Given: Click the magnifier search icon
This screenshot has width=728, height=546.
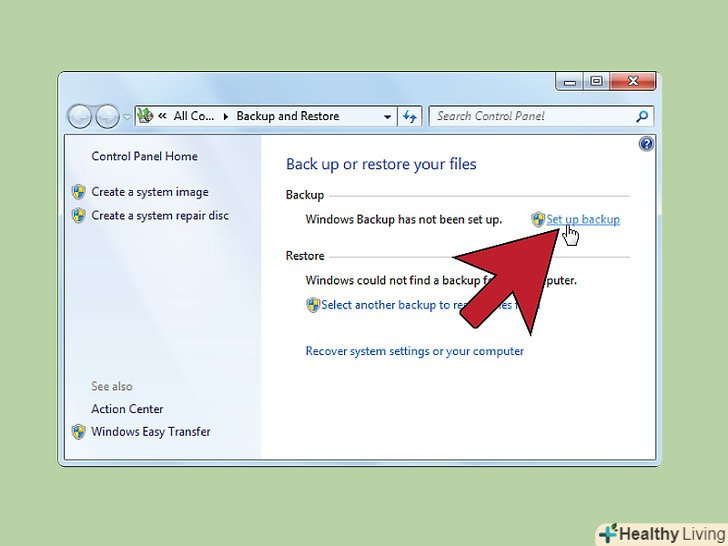Looking at the screenshot, I should (x=642, y=116).
